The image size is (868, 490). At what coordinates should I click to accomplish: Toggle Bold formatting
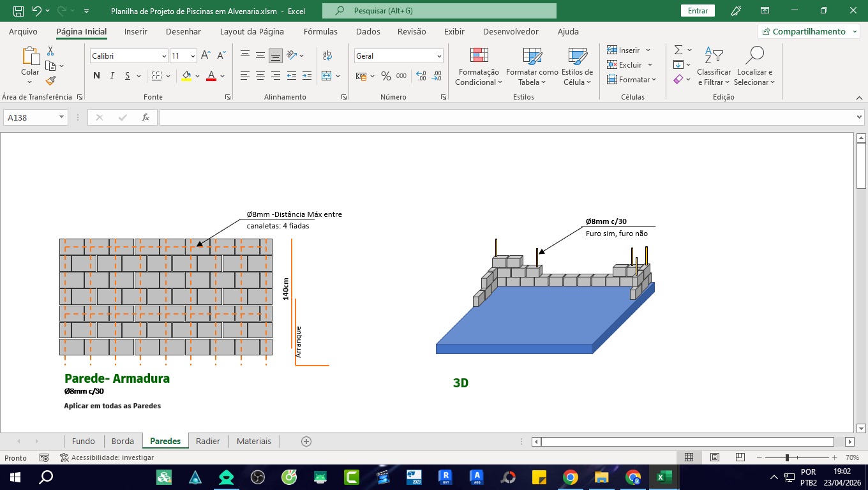pyautogui.click(x=96, y=76)
